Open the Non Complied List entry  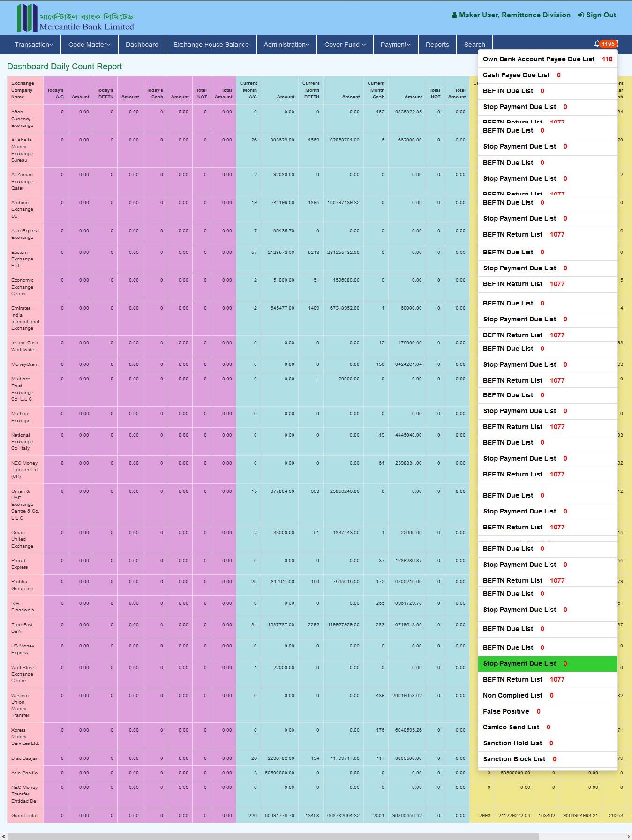pos(548,695)
